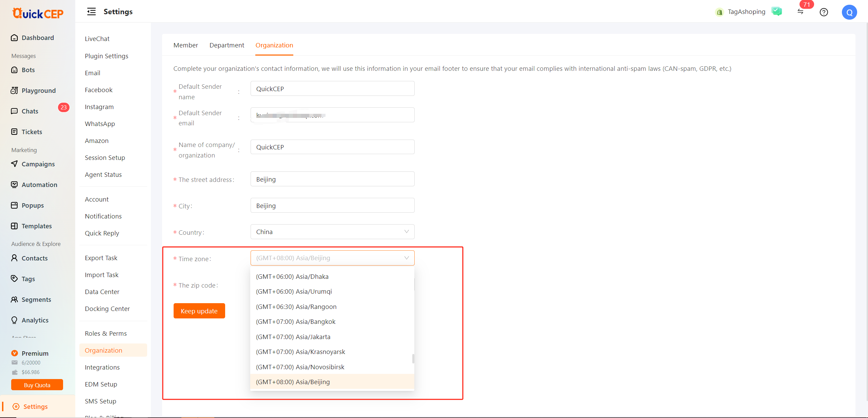This screenshot has height=418, width=868.
Task: Select the Organization tab
Action: pyautogui.click(x=274, y=45)
